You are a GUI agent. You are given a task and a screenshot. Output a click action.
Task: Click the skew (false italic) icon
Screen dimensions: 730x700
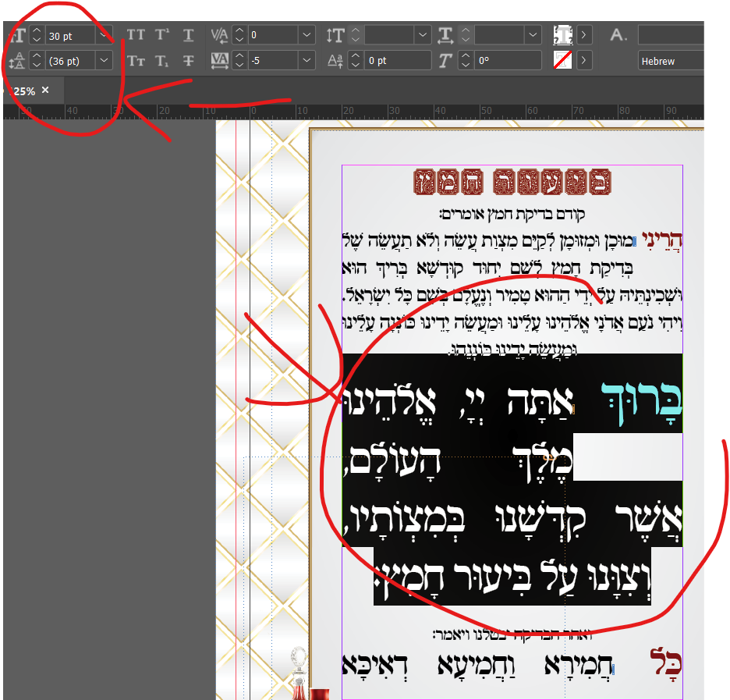tap(445, 61)
